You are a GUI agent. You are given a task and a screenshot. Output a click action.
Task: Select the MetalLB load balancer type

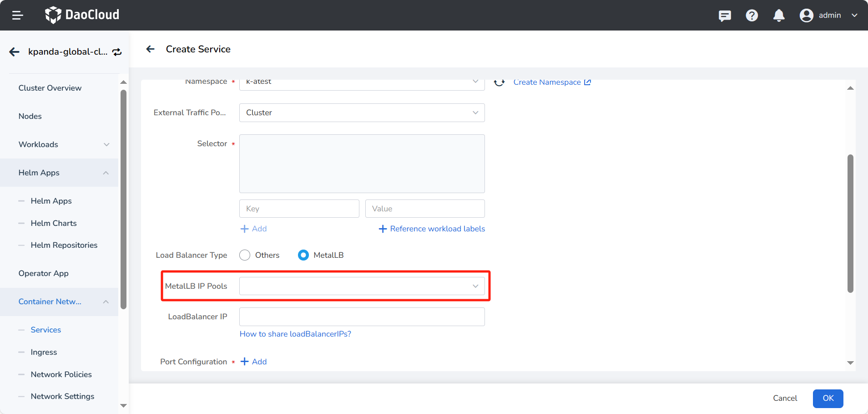click(303, 255)
